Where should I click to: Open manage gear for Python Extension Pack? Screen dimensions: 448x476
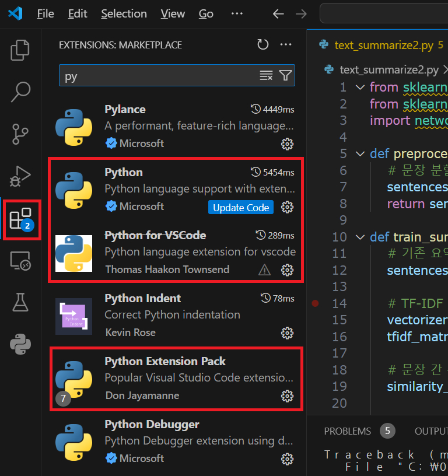pos(287,396)
